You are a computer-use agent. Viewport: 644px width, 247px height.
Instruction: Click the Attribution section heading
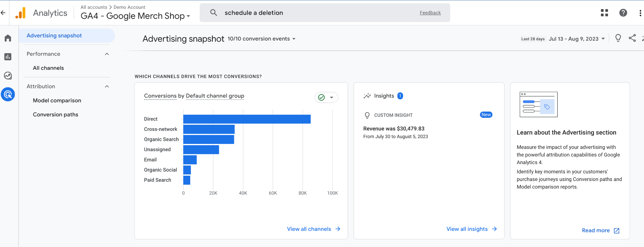(41, 86)
